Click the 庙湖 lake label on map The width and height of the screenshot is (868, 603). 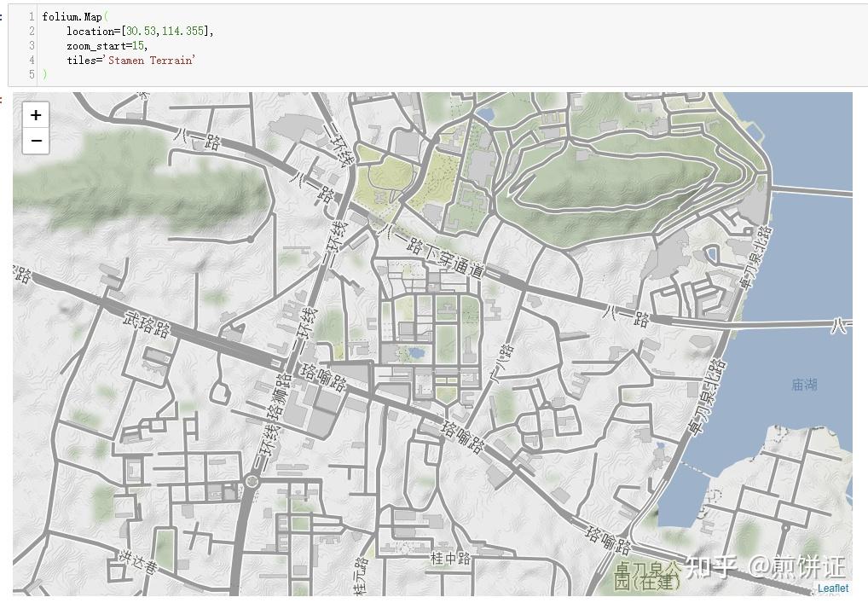[x=804, y=385]
